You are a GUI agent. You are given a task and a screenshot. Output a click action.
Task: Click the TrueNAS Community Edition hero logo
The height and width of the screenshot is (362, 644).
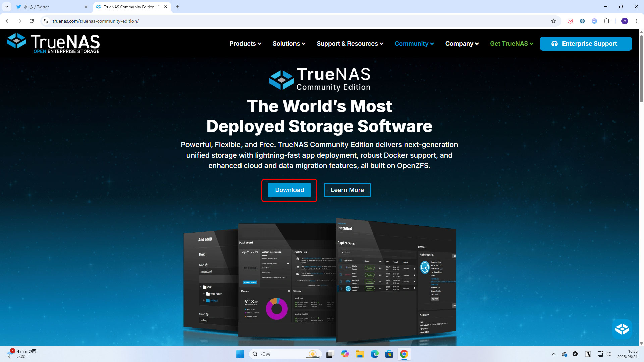(320, 79)
